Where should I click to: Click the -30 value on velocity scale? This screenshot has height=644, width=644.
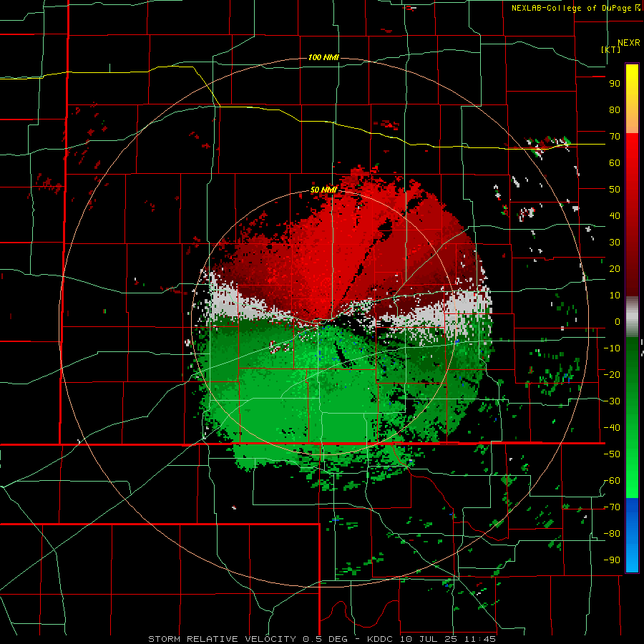[x=612, y=401]
